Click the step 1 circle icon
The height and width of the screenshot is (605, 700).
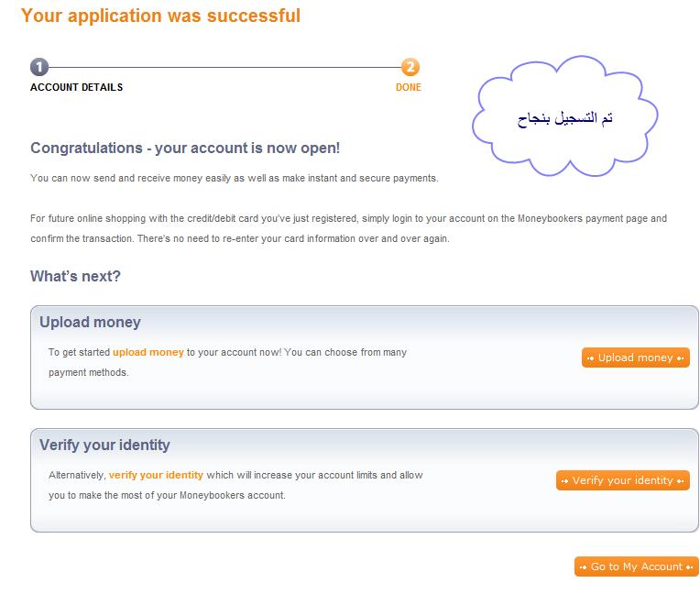39,67
